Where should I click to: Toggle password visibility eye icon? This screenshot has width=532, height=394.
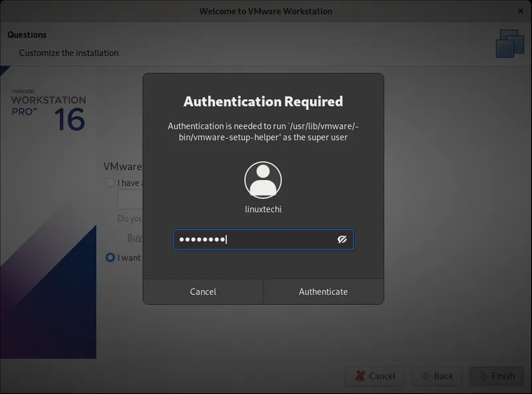tap(342, 239)
